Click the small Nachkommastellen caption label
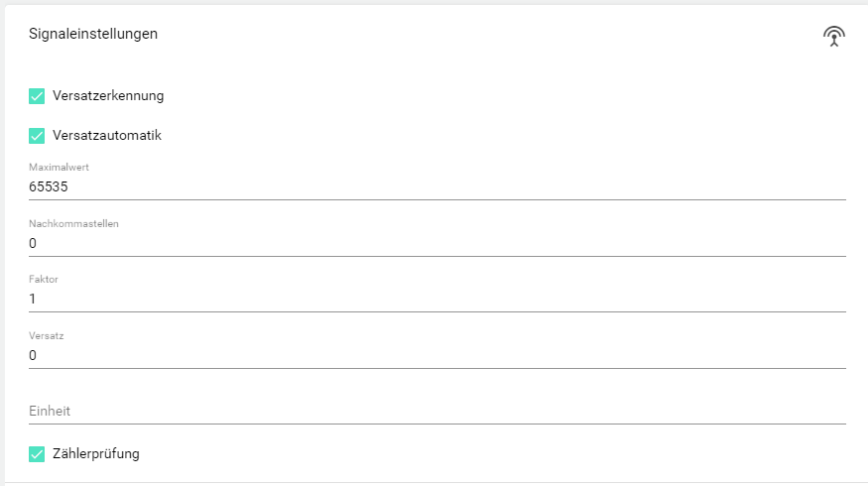This screenshot has height=486, width=868. click(x=73, y=224)
